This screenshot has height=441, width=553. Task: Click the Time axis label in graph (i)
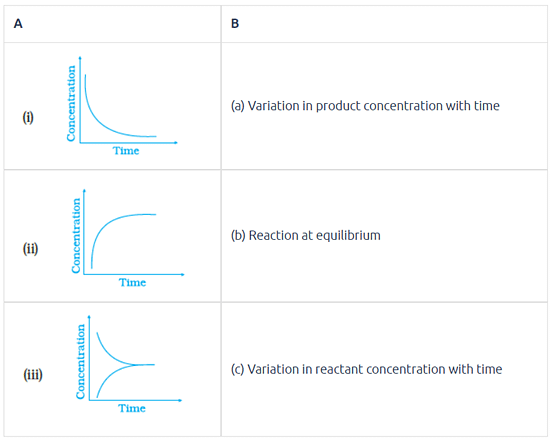click(126, 151)
